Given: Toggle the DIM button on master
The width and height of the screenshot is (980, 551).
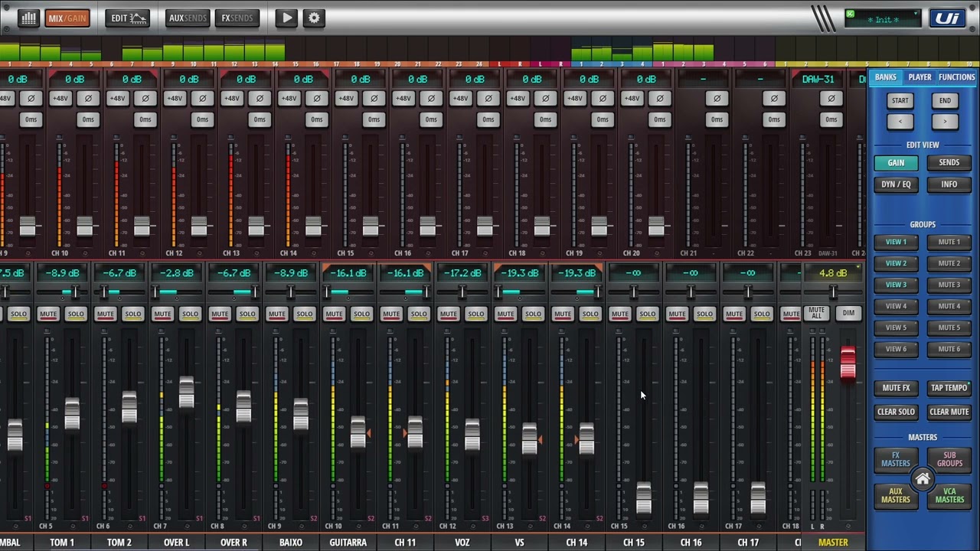Looking at the screenshot, I should (848, 313).
